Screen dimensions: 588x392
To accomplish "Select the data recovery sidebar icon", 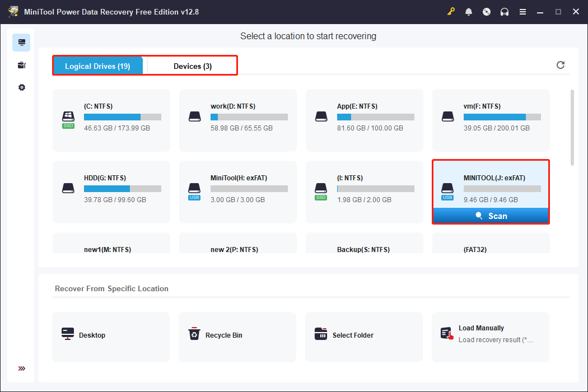I will [21, 42].
